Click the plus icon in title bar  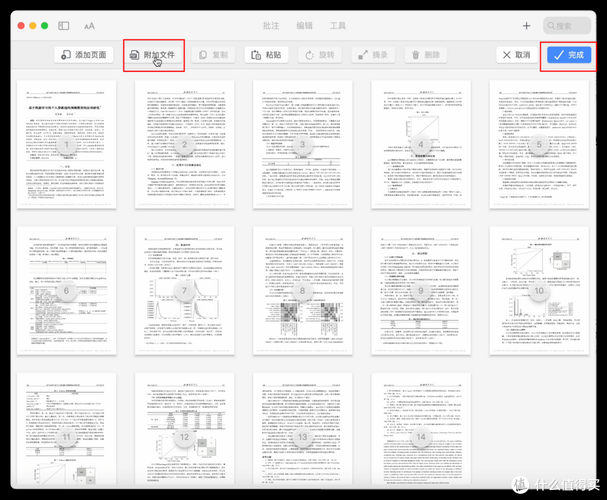(527, 26)
